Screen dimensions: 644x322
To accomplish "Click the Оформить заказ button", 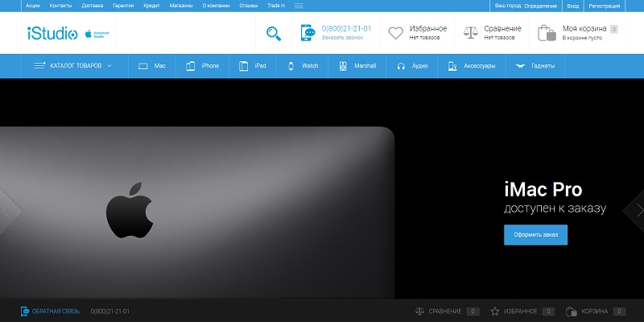I will [x=535, y=235].
